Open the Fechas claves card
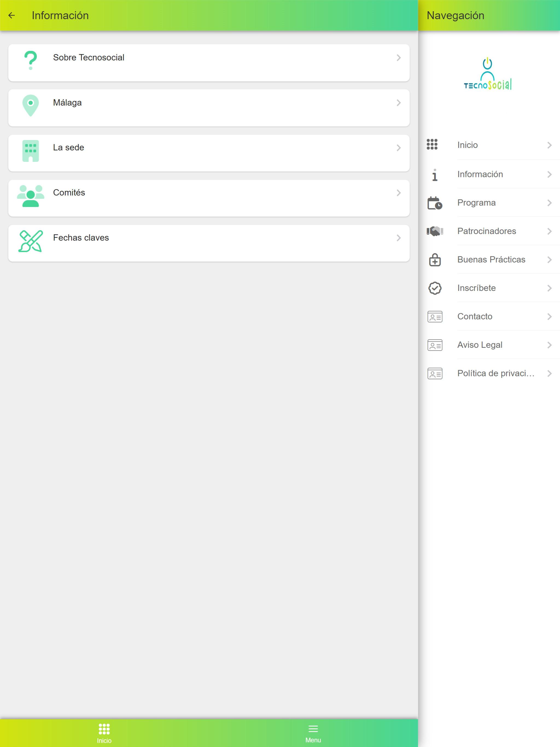Screen dimensions: 560x747 click(x=209, y=243)
